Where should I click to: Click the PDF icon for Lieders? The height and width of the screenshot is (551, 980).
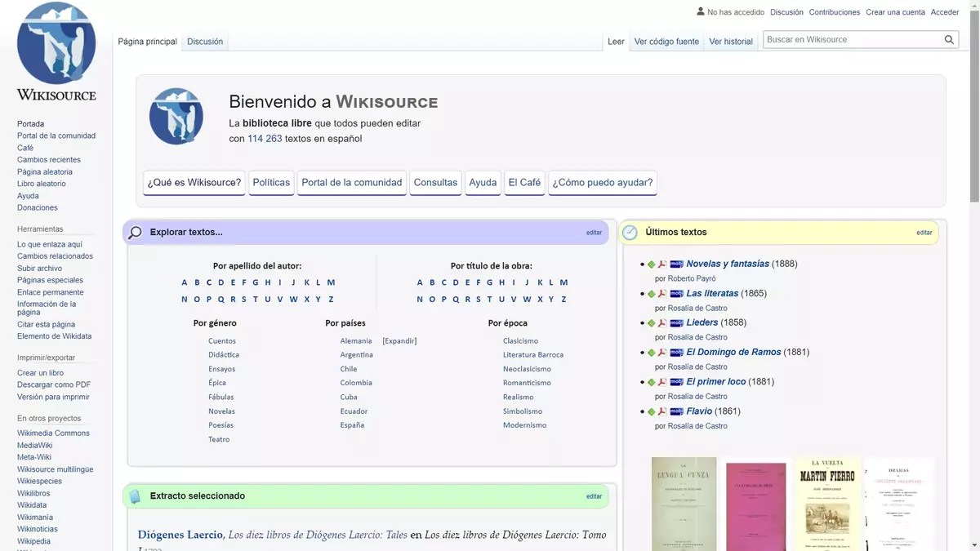pos(663,323)
